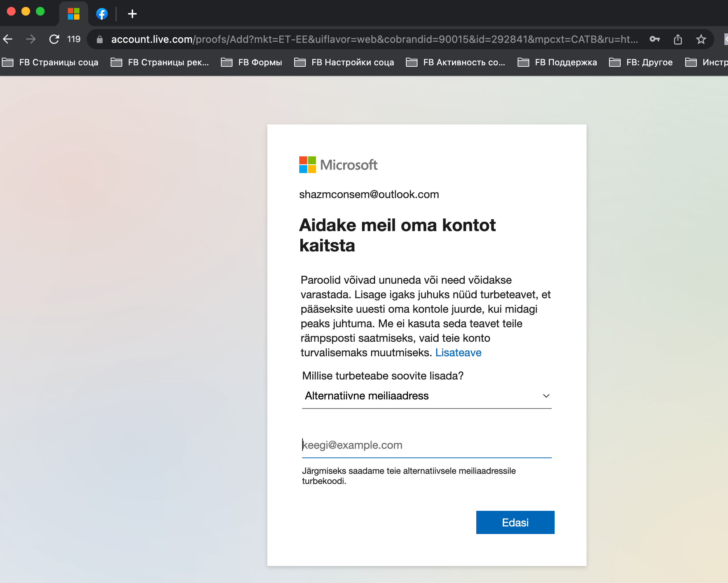Select the Microsoft account tab
Viewport: 728px width, 583px height.
(x=74, y=14)
